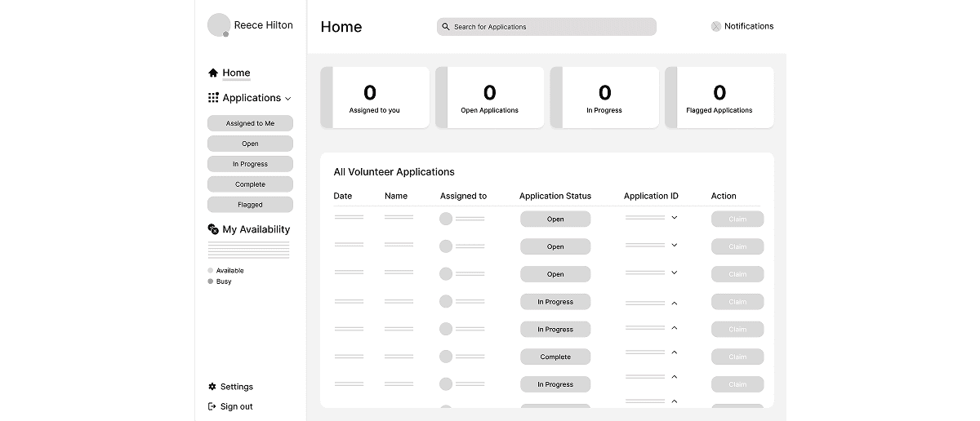
Task: Click the Sign out arrow icon
Action: [x=212, y=406]
